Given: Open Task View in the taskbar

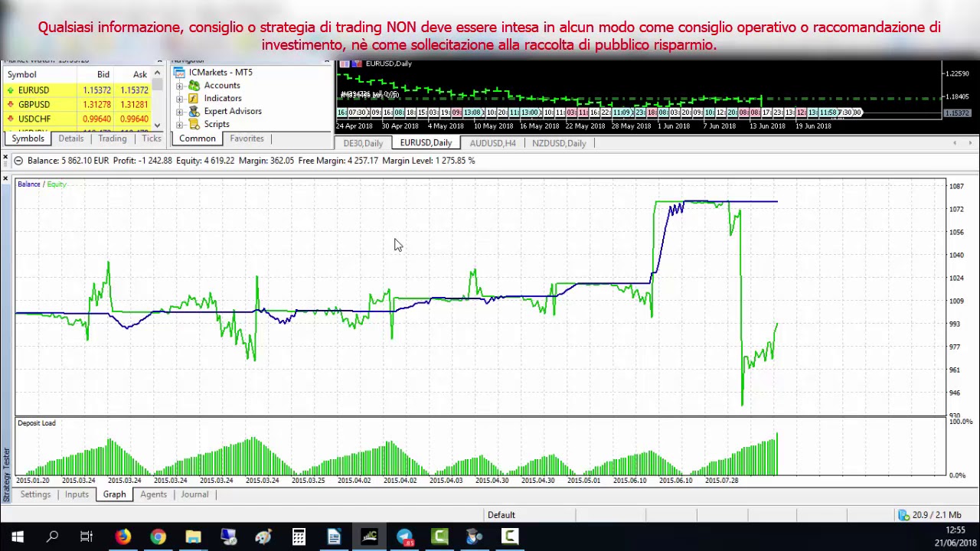Looking at the screenshot, I should (x=87, y=537).
